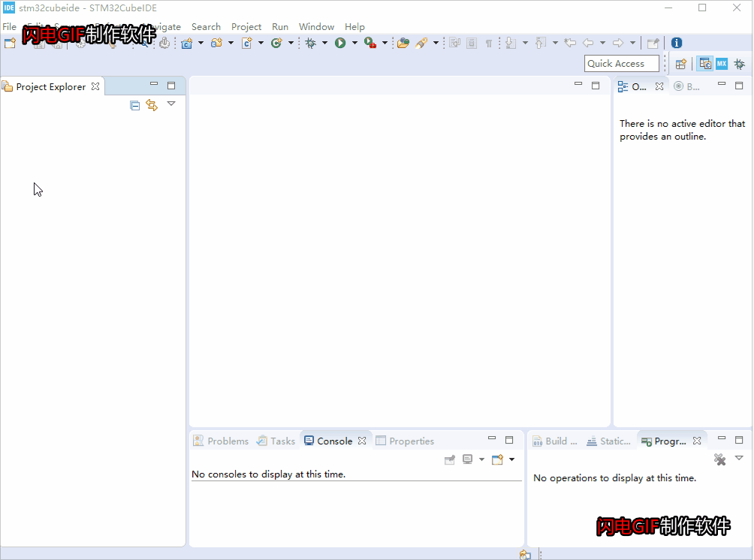Click the Open Console icon
The height and width of the screenshot is (560, 754).
497,459
